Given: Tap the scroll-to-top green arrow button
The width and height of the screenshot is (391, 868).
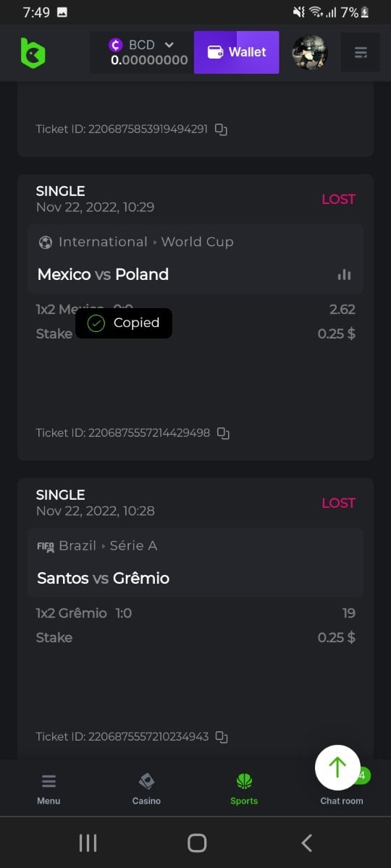Looking at the screenshot, I should pos(337,767).
